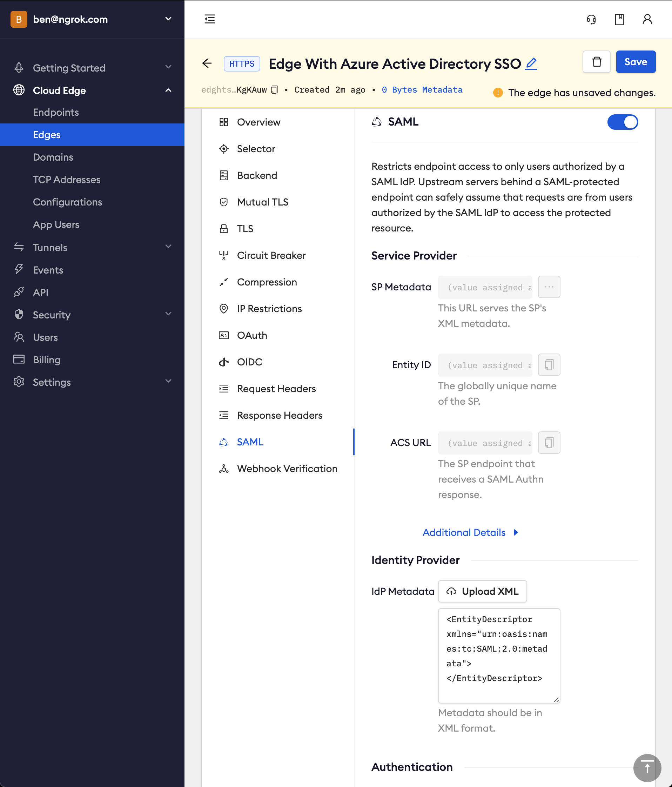Select Edges in the sidebar
The width and height of the screenshot is (672, 787).
coord(92,134)
